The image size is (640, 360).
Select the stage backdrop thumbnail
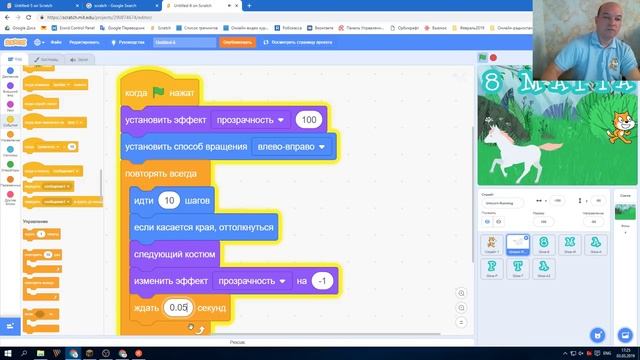click(x=625, y=212)
